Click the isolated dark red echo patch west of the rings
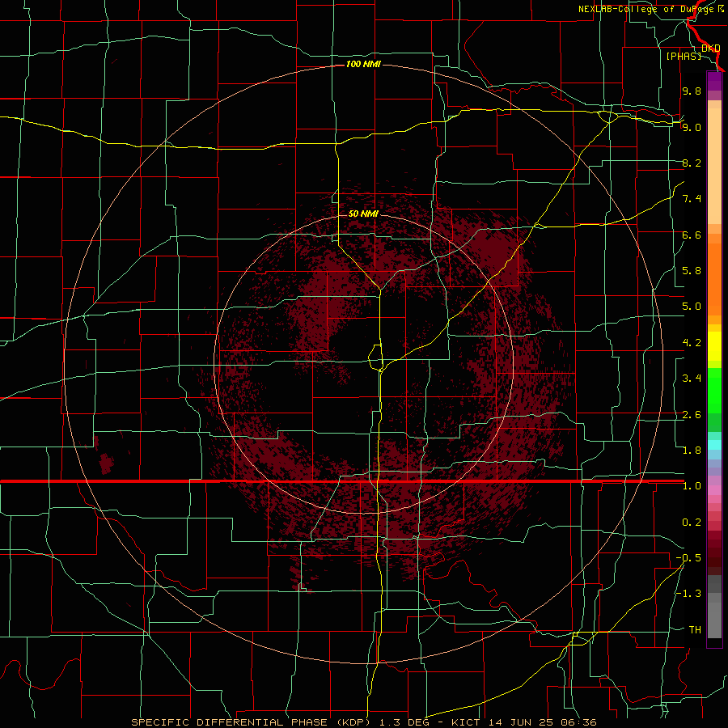Viewport: 728px width, 728px height. click(x=106, y=464)
